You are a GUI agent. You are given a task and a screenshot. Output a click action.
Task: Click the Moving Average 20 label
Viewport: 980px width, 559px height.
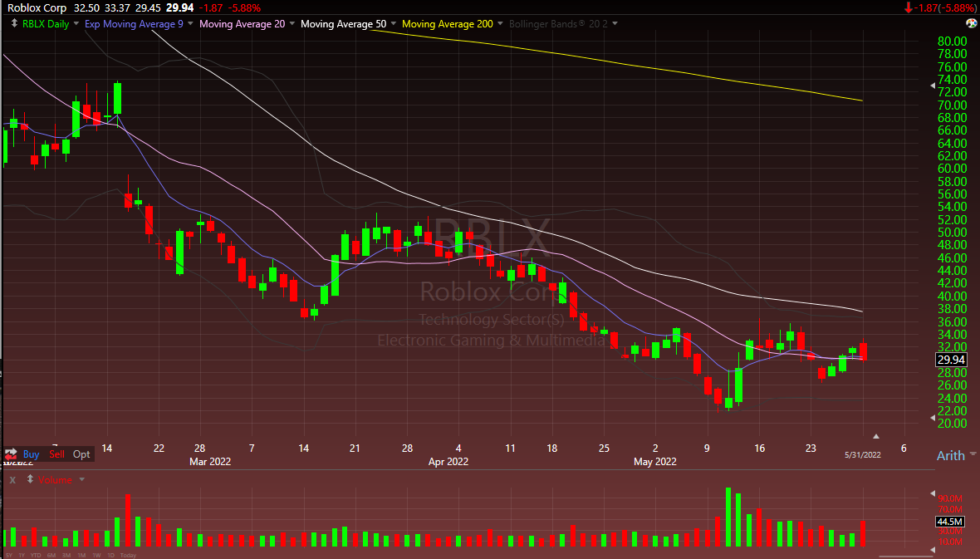[242, 24]
